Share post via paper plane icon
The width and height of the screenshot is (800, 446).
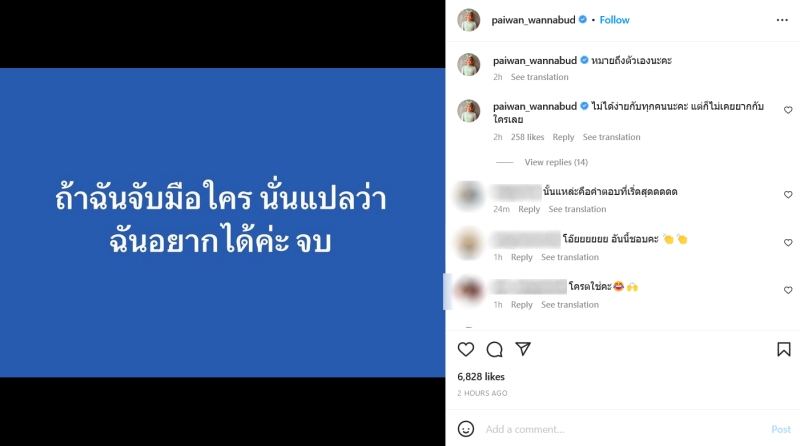[x=523, y=349]
